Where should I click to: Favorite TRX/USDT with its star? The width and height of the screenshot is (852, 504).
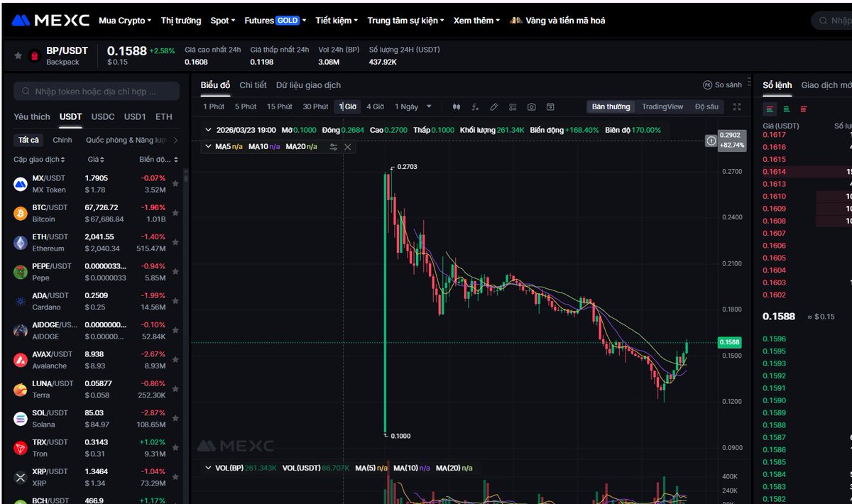coord(175,448)
